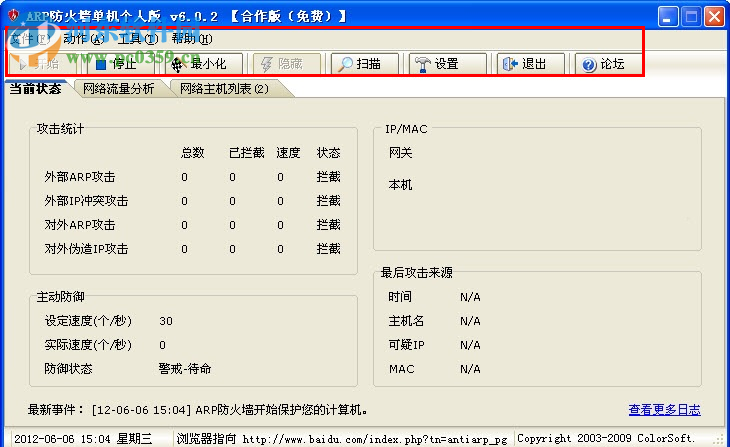Screen dimensions: 730x447
Task: Click the 本机 label in IP/MAC
Action: click(400, 185)
